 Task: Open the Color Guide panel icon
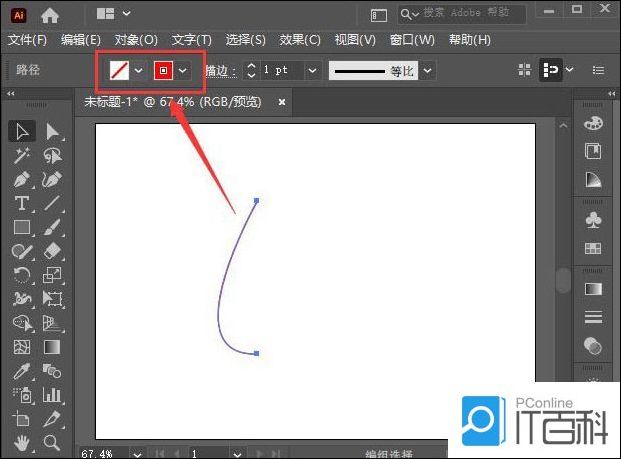tap(593, 179)
